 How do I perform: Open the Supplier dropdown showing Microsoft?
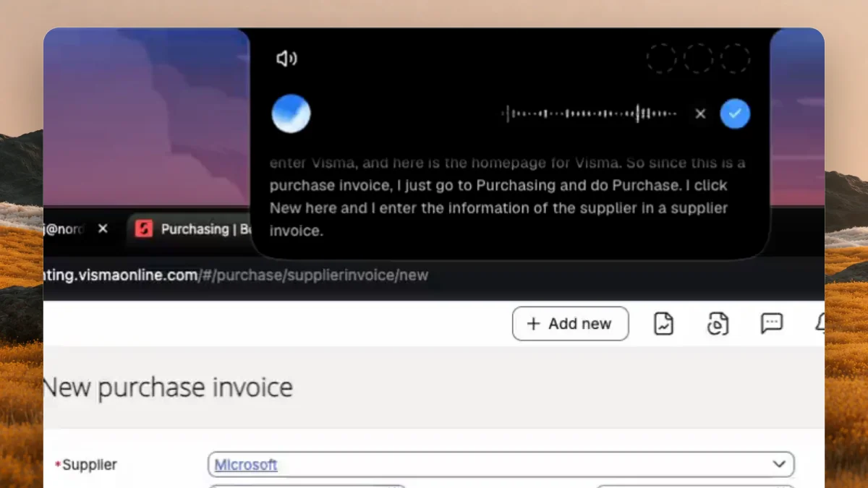coord(779,464)
